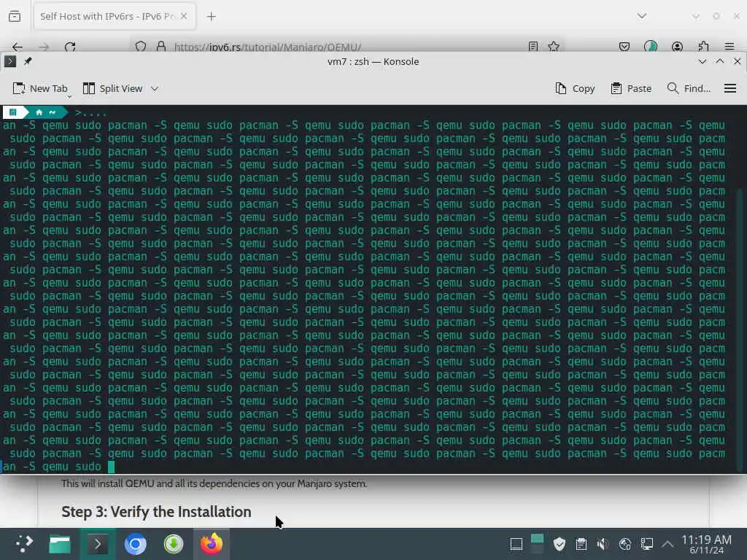
Task: Switch to Konsole on the taskbar
Action: tap(98, 544)
